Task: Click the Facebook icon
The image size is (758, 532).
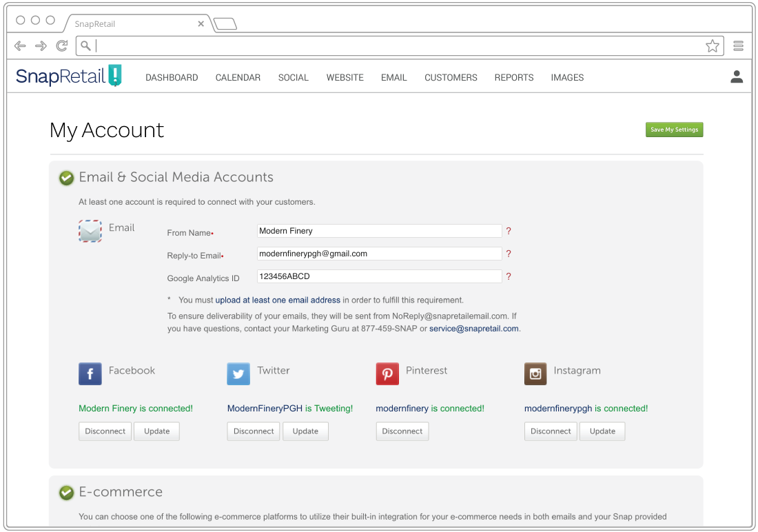Action: [90, 374]
